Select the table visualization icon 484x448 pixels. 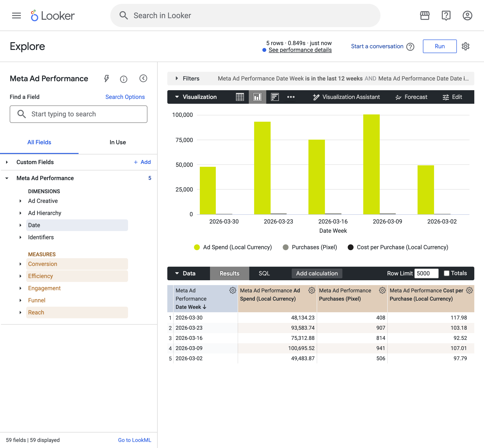240,97
